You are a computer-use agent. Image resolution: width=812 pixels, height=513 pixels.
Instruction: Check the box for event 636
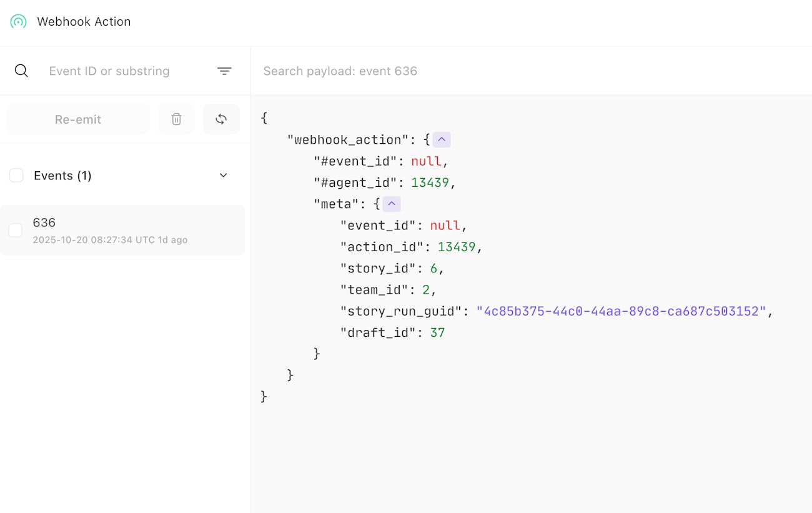[x=16, y=231]
